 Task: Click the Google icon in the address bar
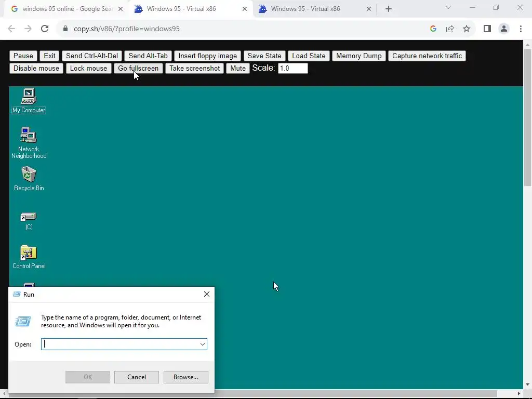click(x=433, y=29)
